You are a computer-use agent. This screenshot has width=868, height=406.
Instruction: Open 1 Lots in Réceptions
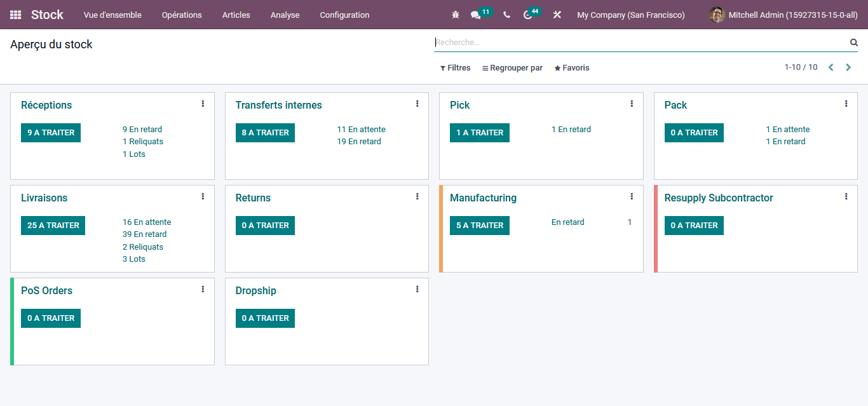134,154
